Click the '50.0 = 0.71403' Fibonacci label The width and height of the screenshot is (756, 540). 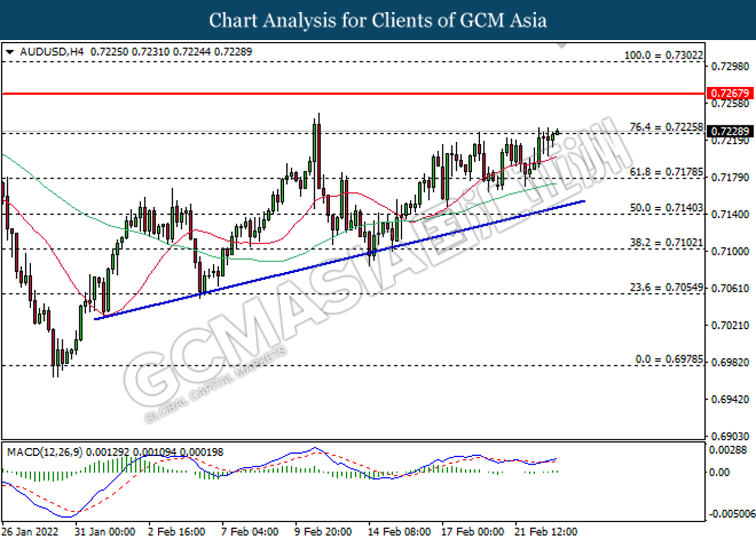coord(666,208)
